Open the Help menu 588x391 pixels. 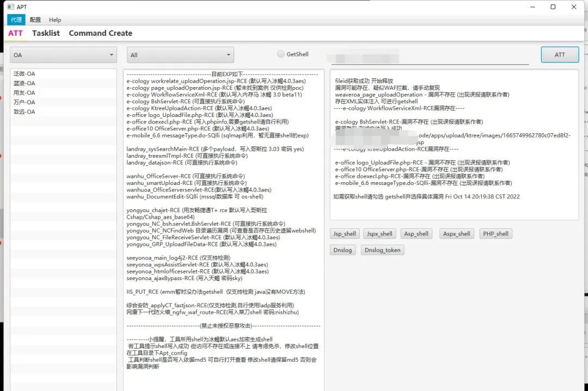pyautogui.click(x=55, y=20)
